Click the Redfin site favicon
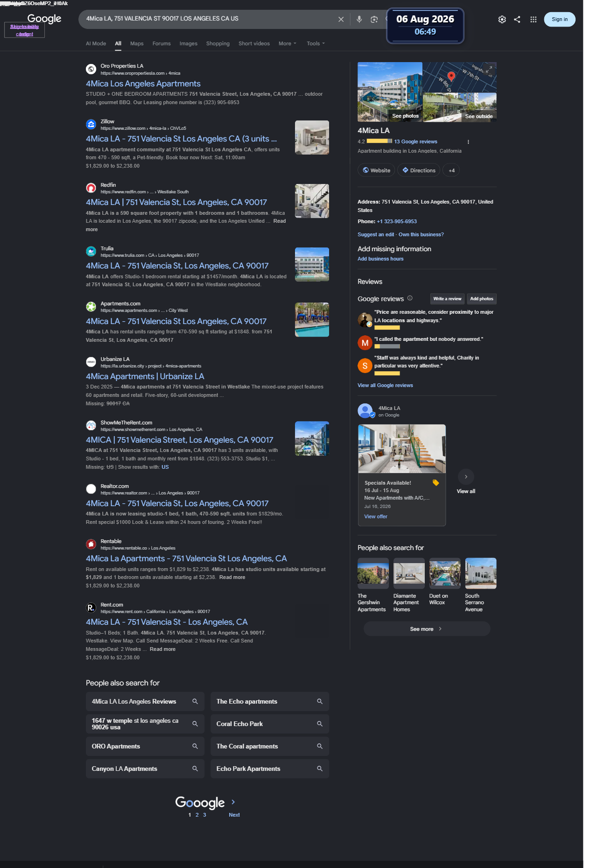 click(x=91, y=188)
